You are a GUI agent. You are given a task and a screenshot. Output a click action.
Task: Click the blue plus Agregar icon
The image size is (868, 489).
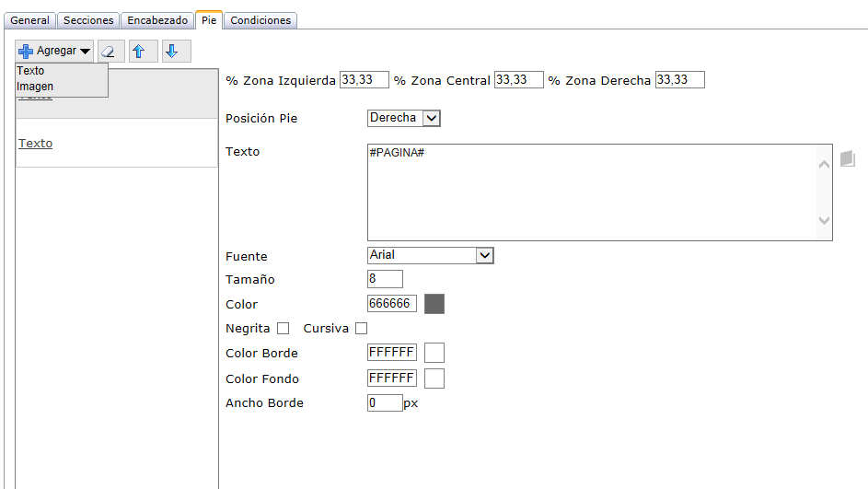pyautogui.click(x=26, y=52)
